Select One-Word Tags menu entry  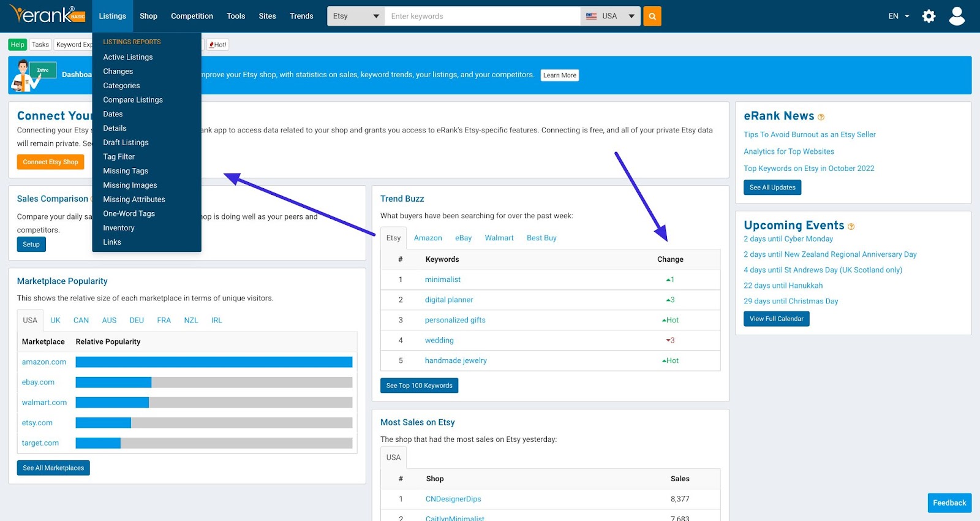[x=129, y=213]
